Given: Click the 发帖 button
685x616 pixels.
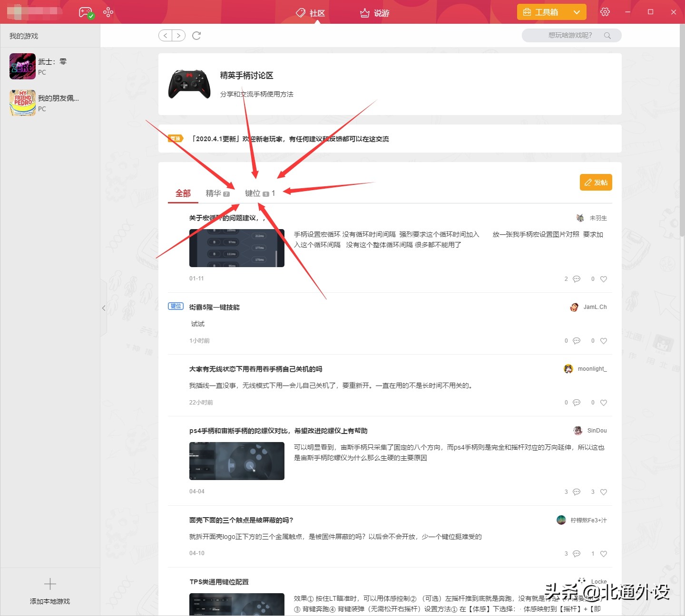Looking at the screenshot, I should pos(596,183).
